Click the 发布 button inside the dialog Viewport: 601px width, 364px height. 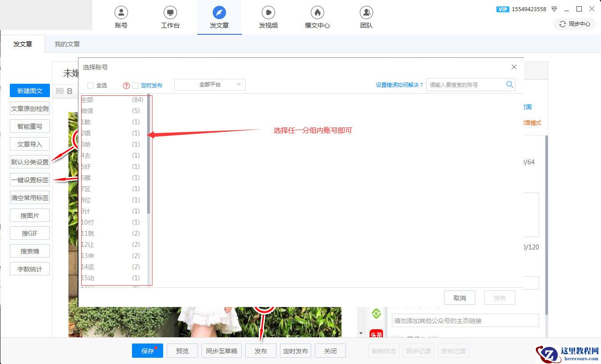point(500,298)
